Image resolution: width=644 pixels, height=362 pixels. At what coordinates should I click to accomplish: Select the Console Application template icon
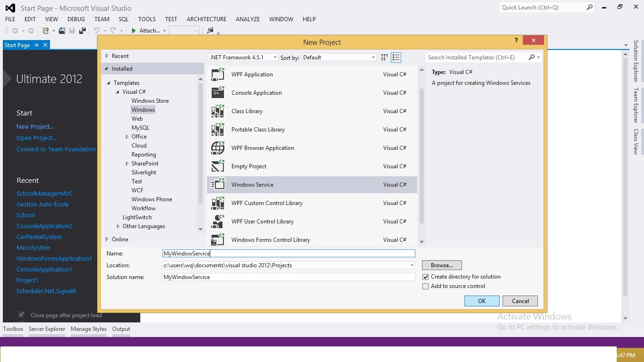217,93
